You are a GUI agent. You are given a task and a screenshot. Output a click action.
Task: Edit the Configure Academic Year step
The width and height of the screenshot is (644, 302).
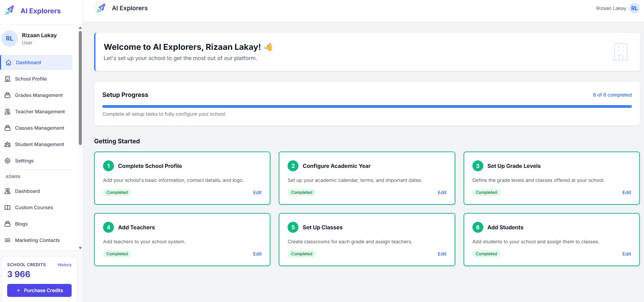click(x=442, y=192)
